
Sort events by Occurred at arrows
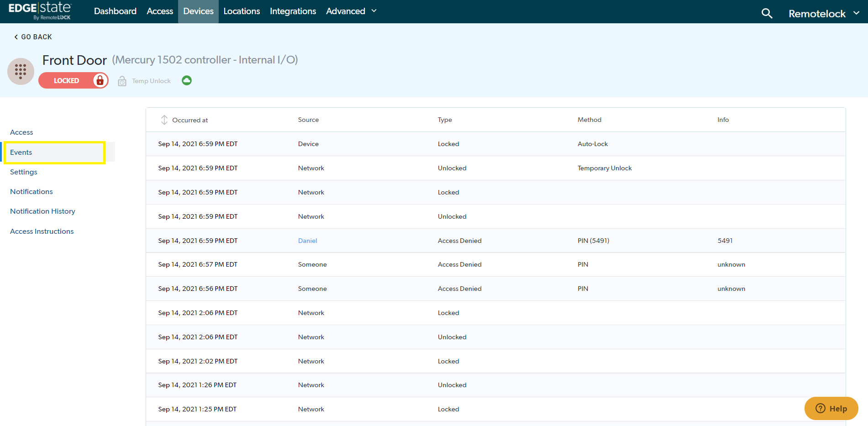(164, 120)
